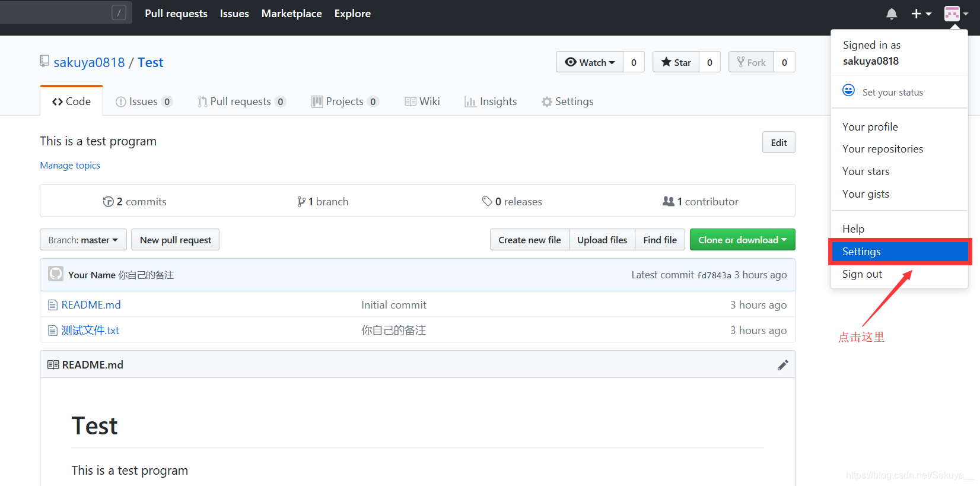This screenshot has width=980, height=486.
Task: Select Settings in user dropdown menu
Action: click(x=899, y=252)
